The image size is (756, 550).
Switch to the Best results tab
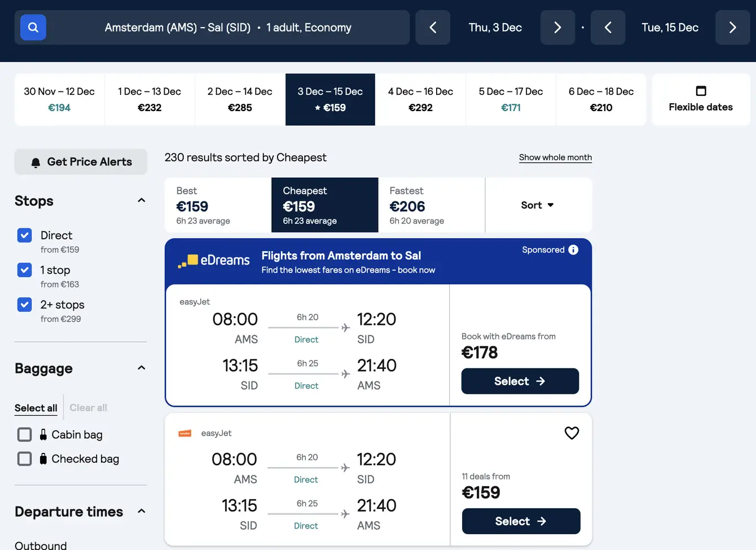[218, 205]
